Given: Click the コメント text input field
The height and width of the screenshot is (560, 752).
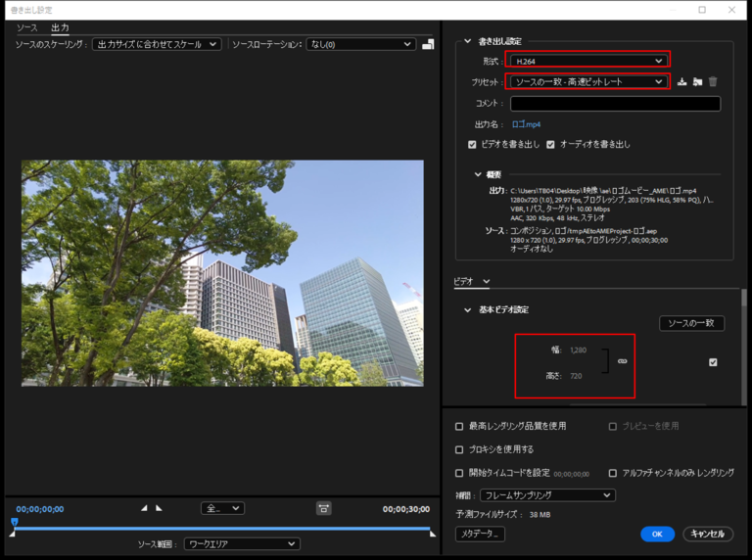Looking at the screenshot, I should pos(615,104).
